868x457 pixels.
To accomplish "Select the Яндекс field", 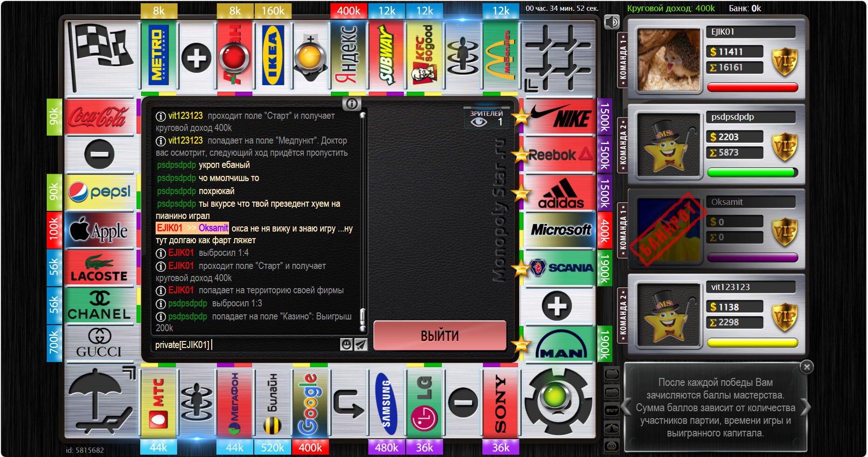I will point(349,55).
